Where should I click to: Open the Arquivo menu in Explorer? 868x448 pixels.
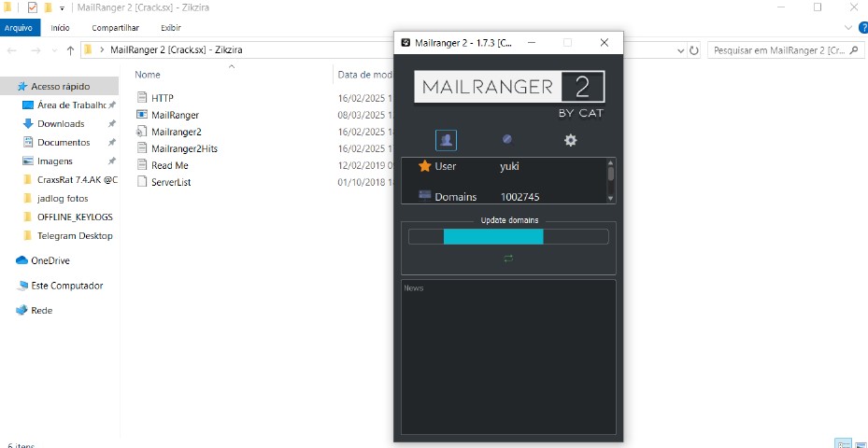(x=19, y=28)
